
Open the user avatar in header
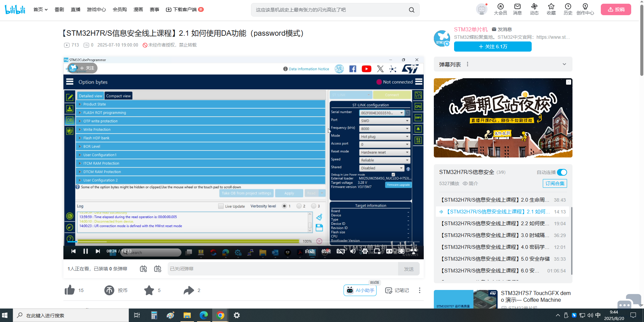482,9
